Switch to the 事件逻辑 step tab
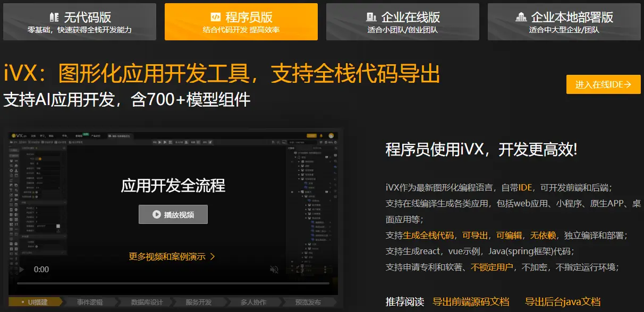 90,302
